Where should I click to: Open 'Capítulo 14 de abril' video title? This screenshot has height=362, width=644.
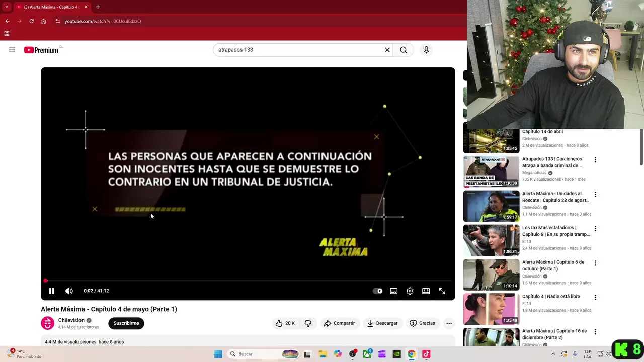[x=542, y=132]
